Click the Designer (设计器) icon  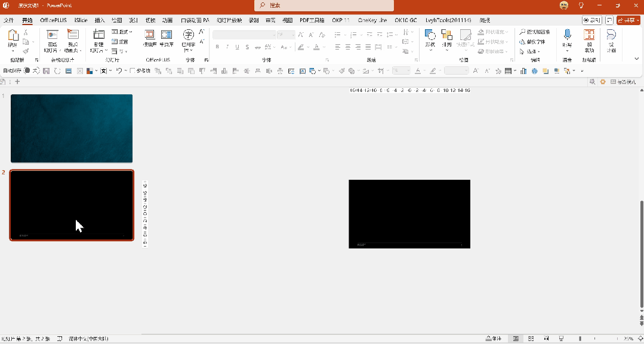611,35
